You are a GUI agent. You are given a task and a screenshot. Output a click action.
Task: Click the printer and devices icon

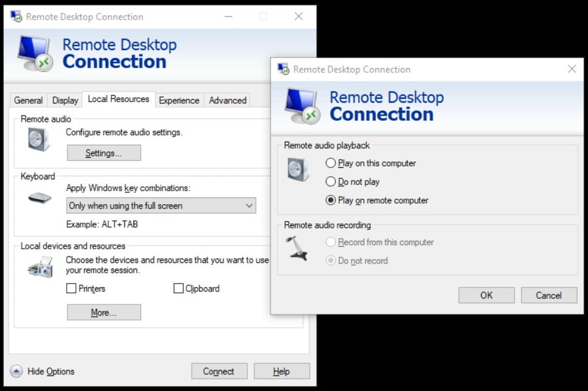coord(41,267)
